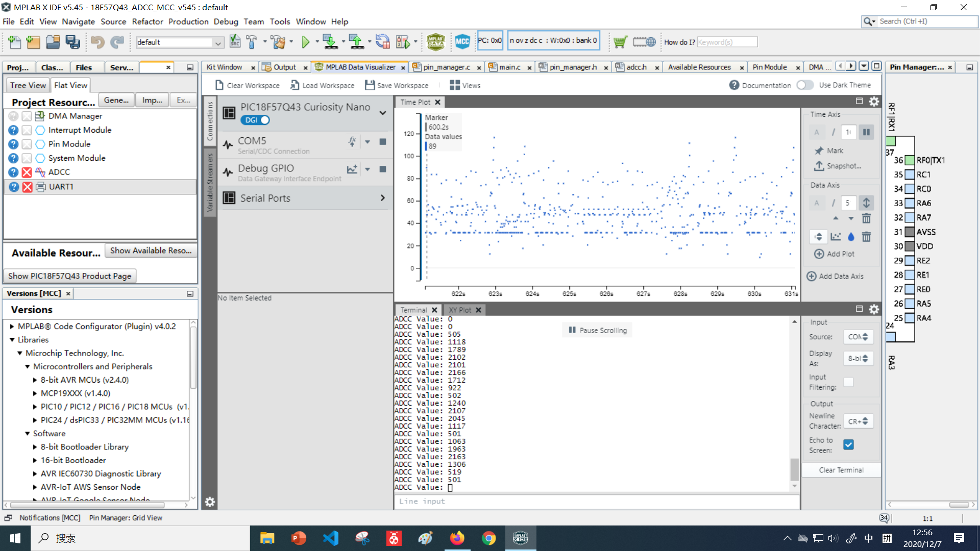Open the Terminal panel settings gear
980x551 pixels.
click(874, 309)
